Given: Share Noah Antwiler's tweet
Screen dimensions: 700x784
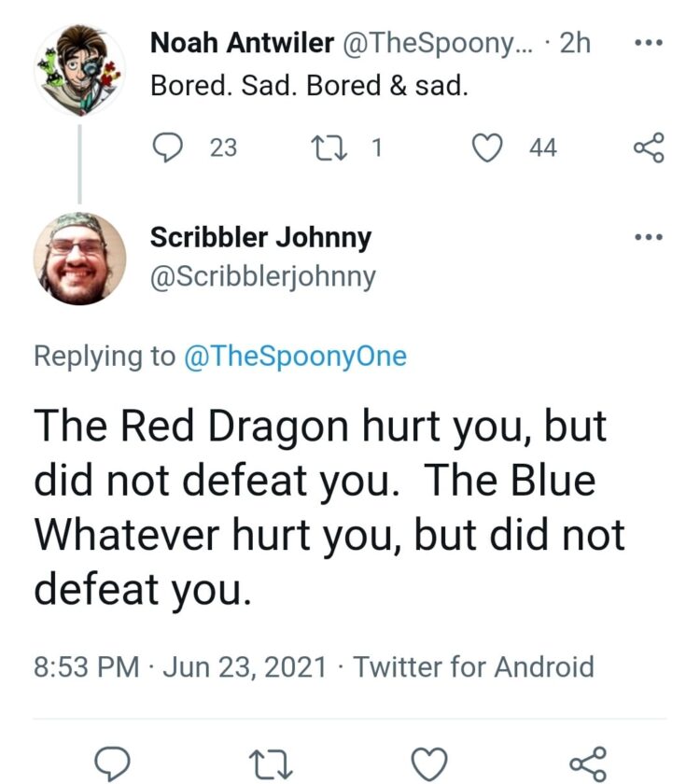Looking at the screenshot, I should [x=649, y=147].
